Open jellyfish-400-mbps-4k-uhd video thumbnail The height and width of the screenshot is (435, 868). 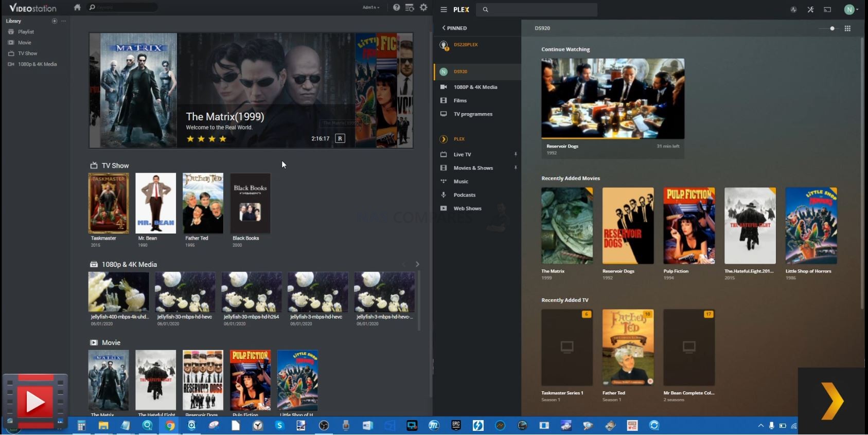119,292
